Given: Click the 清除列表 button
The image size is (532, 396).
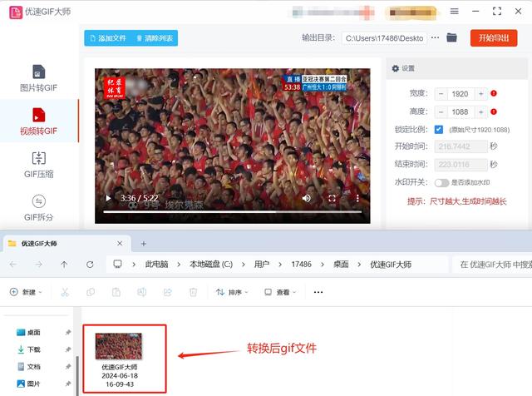Looking at the screenshot, I should point(155,38).
